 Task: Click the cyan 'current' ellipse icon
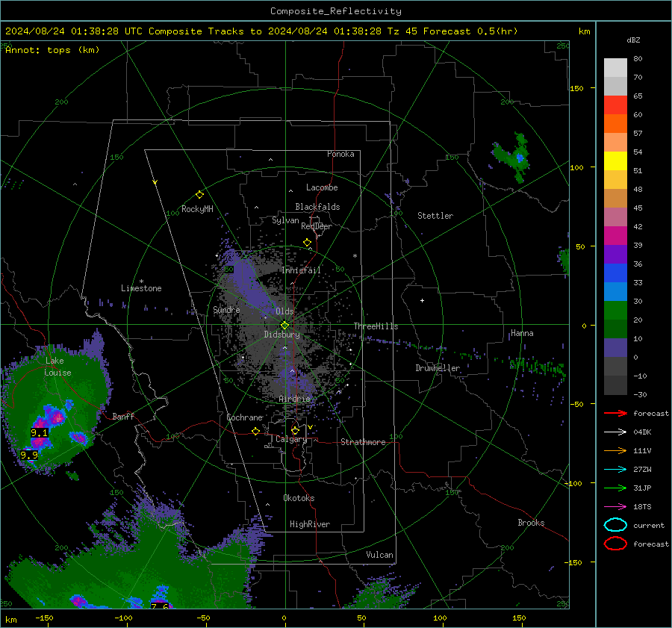click(x=615, y=525)
